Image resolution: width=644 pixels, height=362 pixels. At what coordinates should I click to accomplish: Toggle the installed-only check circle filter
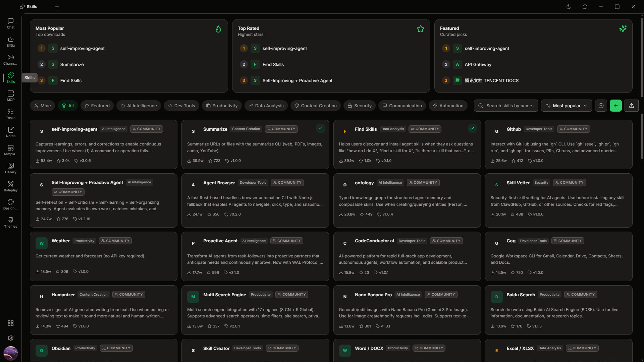coord(601,106)
